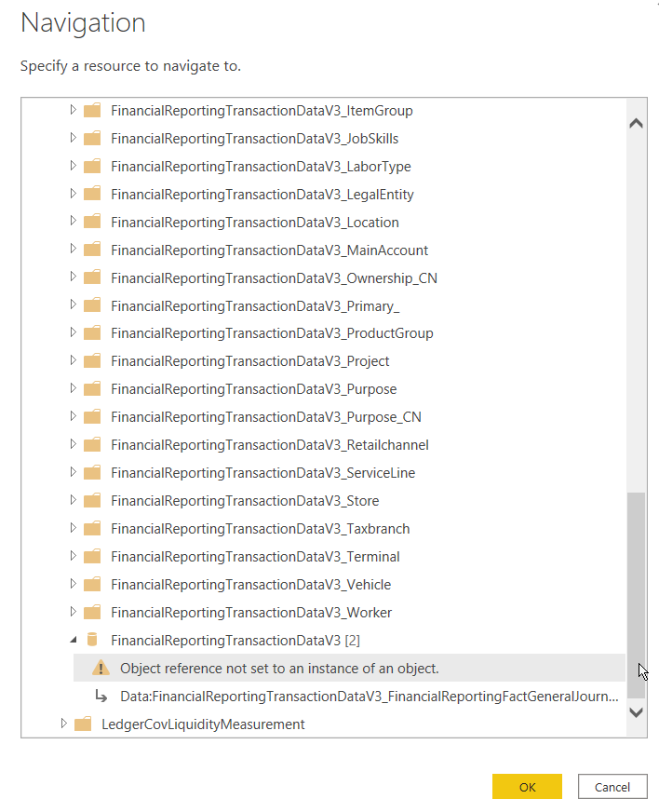Click the vertical scrollbar thumb
The image size is (659, 812).
pyautogui.click(x=637, y=594)
